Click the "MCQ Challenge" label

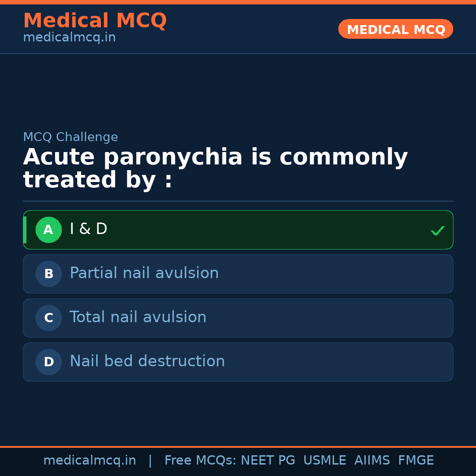(71, 137)
